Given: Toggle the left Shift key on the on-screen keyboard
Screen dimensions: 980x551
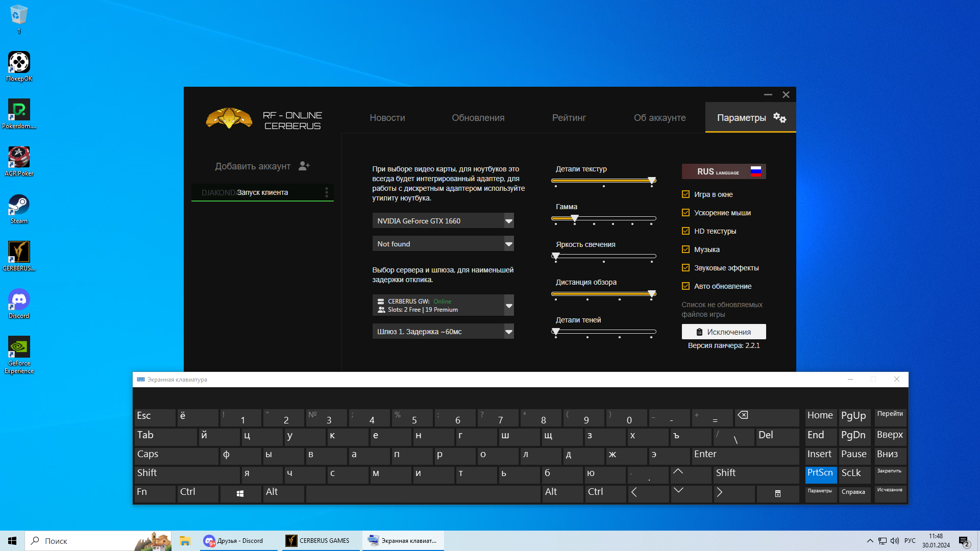Looking at the screenshot, I should [x=187, y=474].
